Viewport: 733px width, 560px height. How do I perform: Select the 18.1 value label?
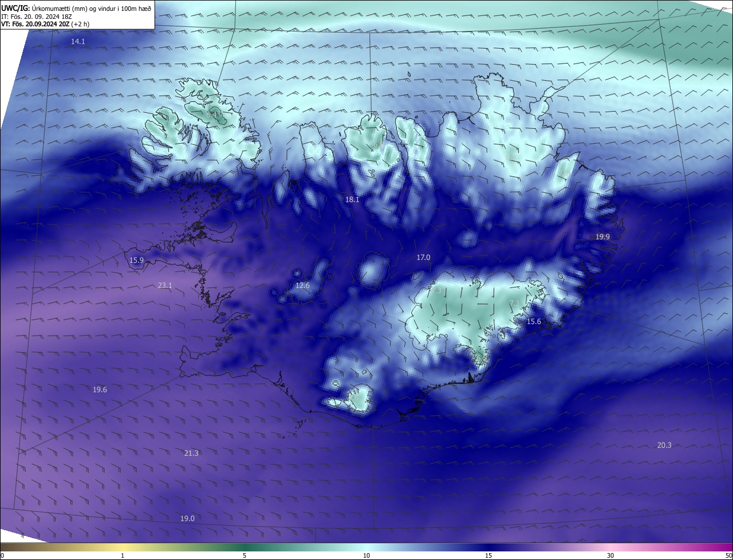pos(352,199)
